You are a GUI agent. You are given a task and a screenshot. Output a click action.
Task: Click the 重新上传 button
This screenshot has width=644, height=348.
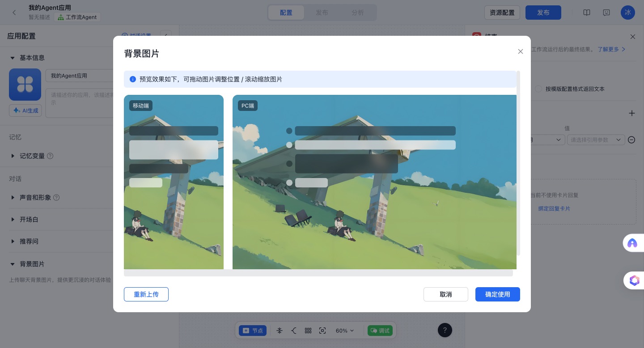(146, 294)
